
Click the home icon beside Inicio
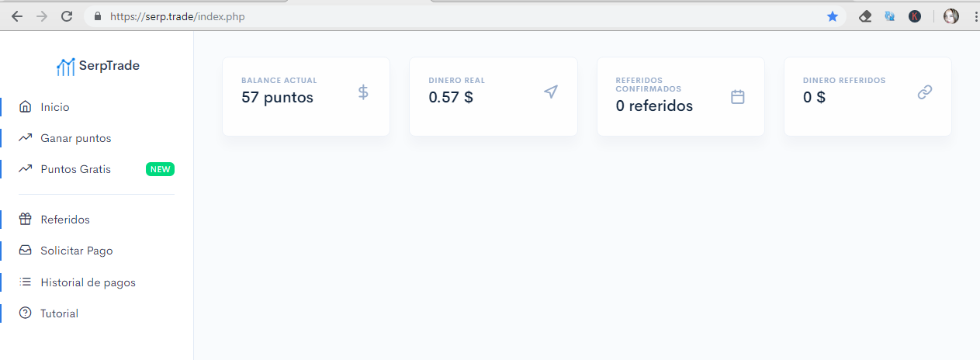point(26,107)
